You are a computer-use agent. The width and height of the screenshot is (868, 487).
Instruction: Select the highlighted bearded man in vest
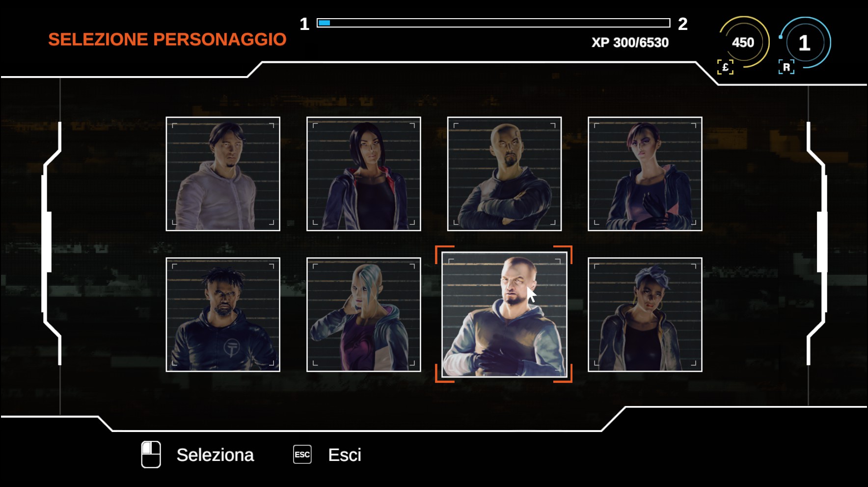pos(504,315)
